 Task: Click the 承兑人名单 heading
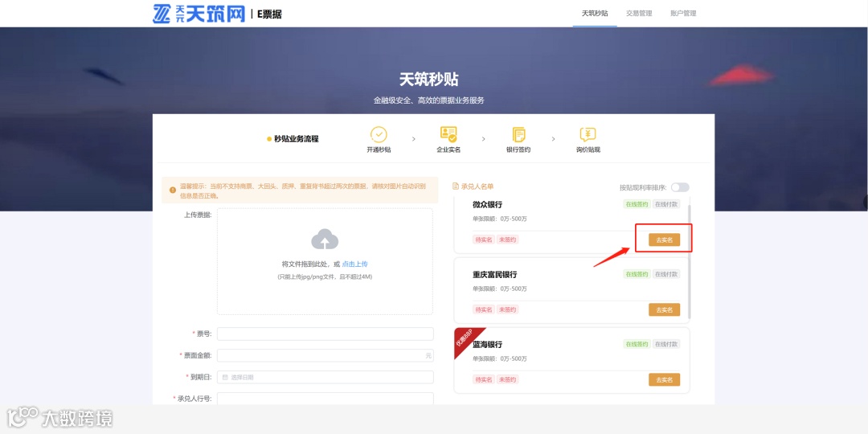477,186
